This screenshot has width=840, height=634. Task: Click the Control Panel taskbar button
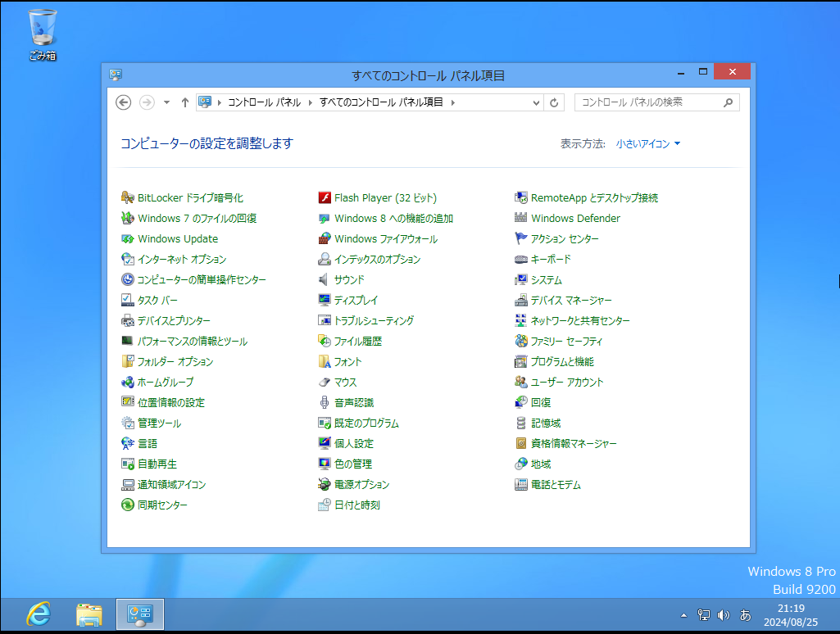point(140,614)
